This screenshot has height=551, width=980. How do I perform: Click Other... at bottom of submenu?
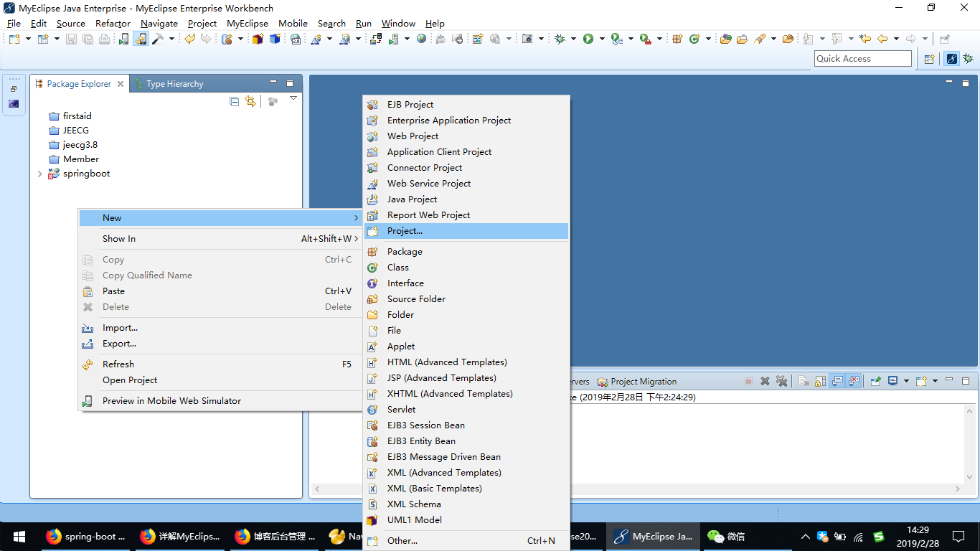[466, 541]
